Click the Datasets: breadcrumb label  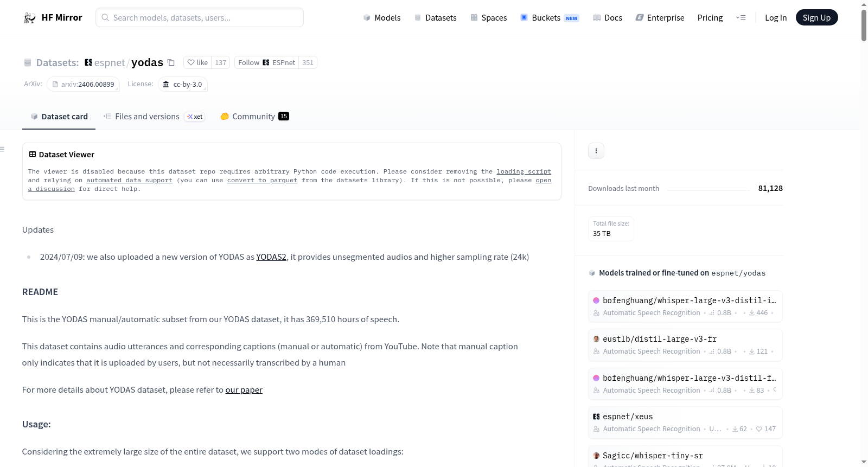coord(58,62)
